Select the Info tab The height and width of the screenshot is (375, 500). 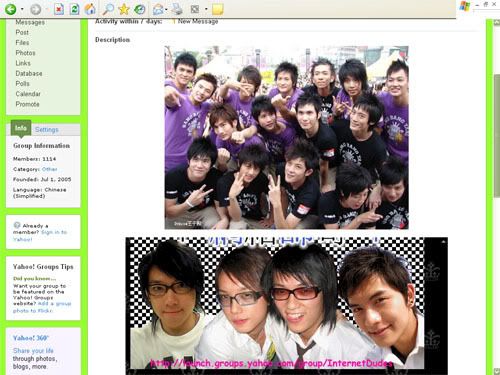(x=21, y=128)
